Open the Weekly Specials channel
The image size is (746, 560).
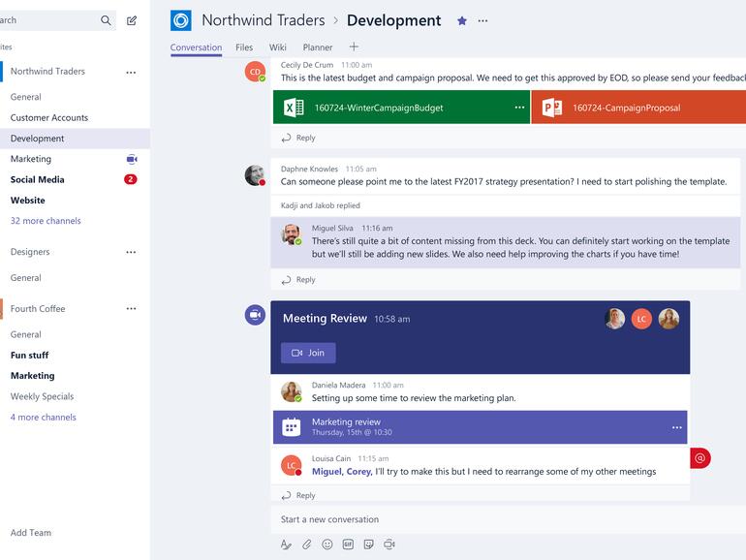point(42,396)
